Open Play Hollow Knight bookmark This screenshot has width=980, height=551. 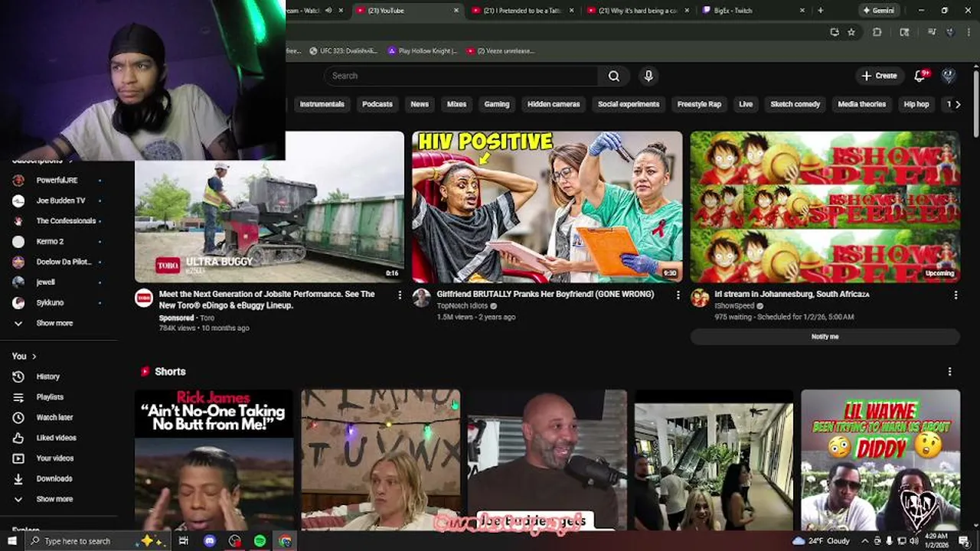click(422, 51)
